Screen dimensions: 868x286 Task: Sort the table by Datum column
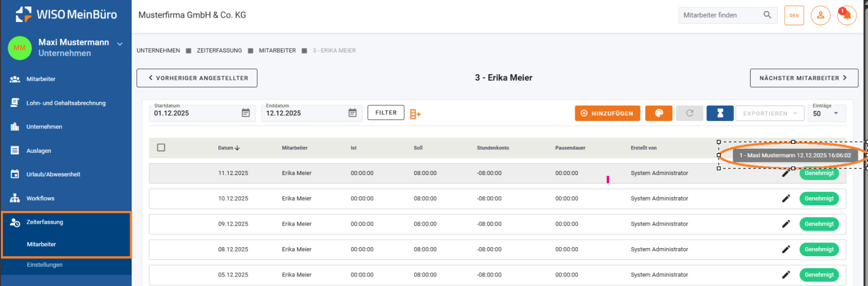(228, 148)
